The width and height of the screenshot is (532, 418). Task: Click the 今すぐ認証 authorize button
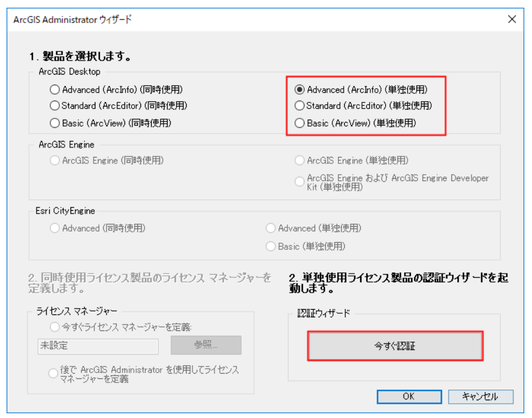click(x=395, y=346)
